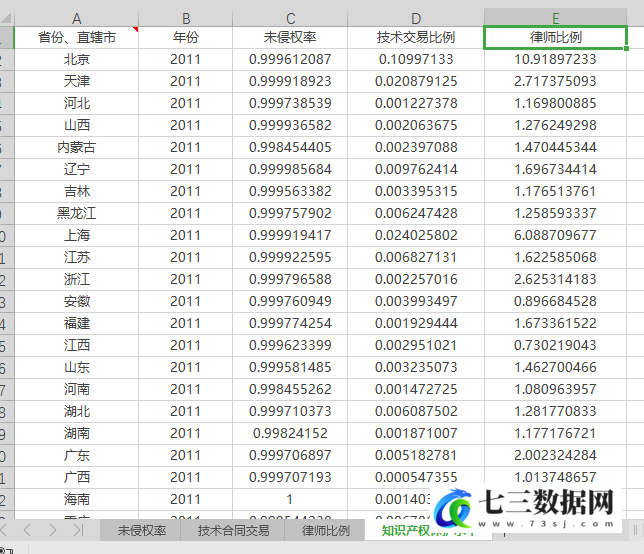Click cell with value 0.998454405
644x554 pixels.
click(290, 147)
